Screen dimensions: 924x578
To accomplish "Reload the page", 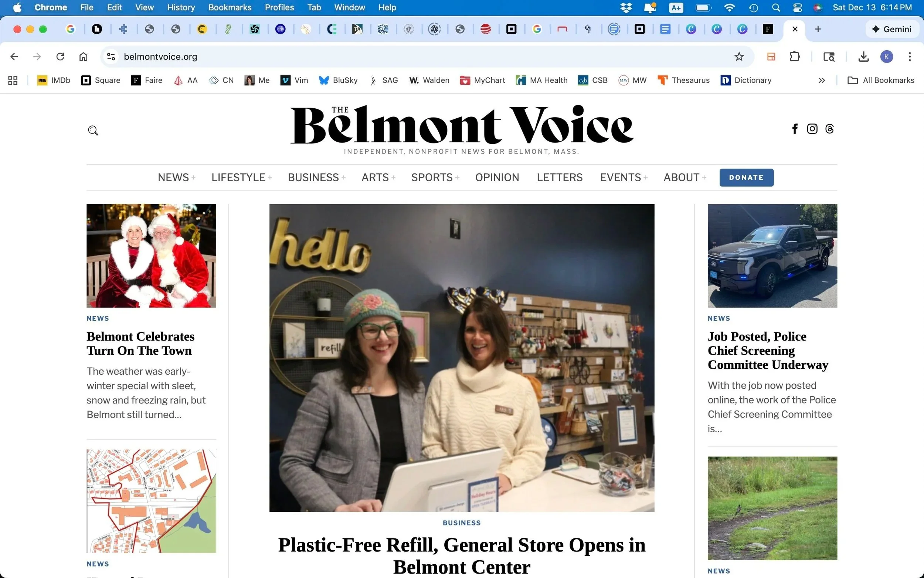I will [x=60, y=57].
